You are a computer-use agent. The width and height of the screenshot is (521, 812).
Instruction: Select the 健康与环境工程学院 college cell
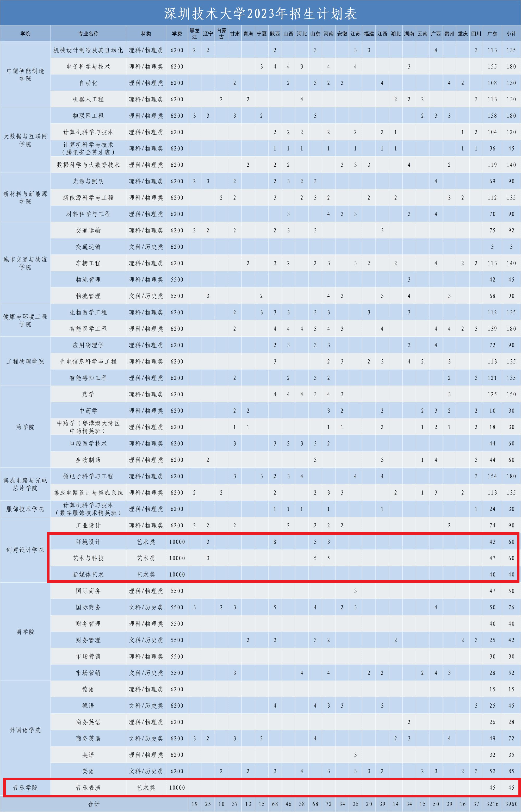pos(25,320)
